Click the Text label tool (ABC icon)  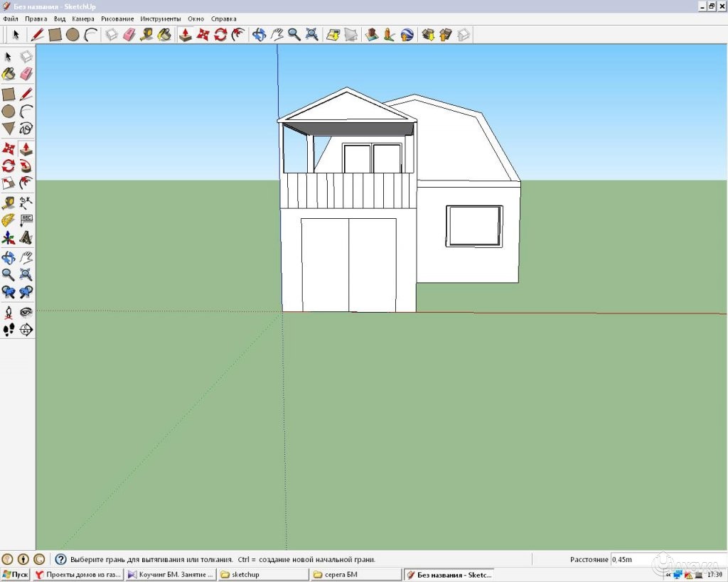[x=26, y=220]
